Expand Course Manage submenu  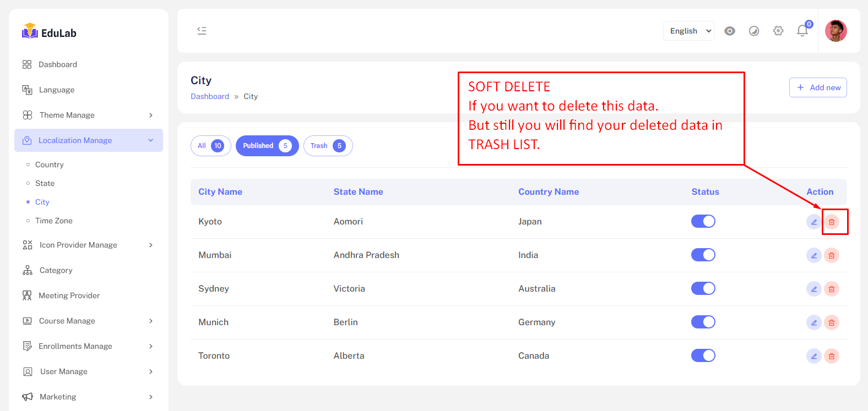88,321
